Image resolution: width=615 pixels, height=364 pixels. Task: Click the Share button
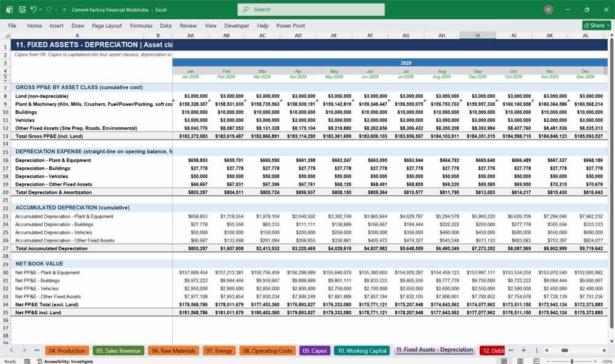click(x=596, y=25)
